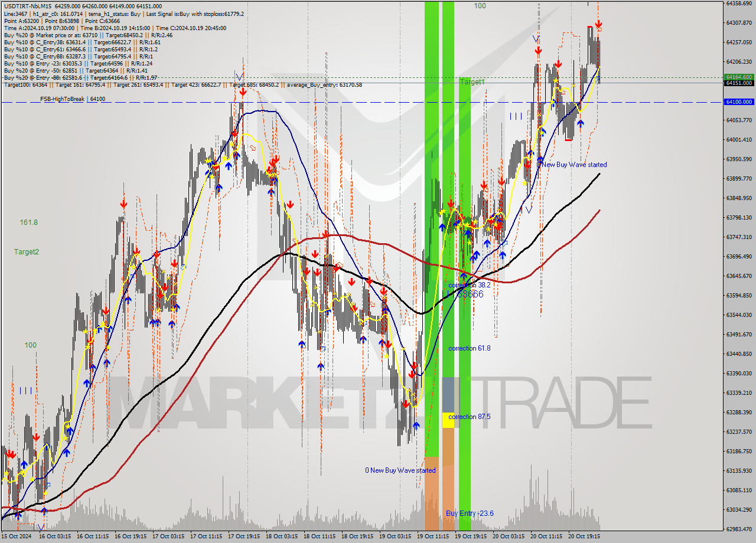Click the 'correction 61.8' label
Viewport: 756px width, 543px height.
click(470, 348)
